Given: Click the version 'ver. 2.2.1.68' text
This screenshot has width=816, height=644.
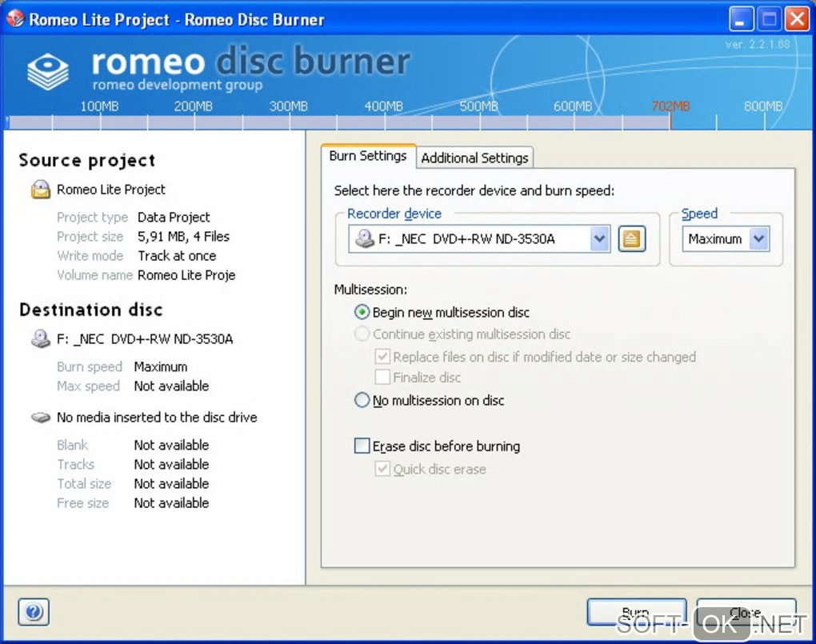Looking at the screenshot, I should coord(758,44).
